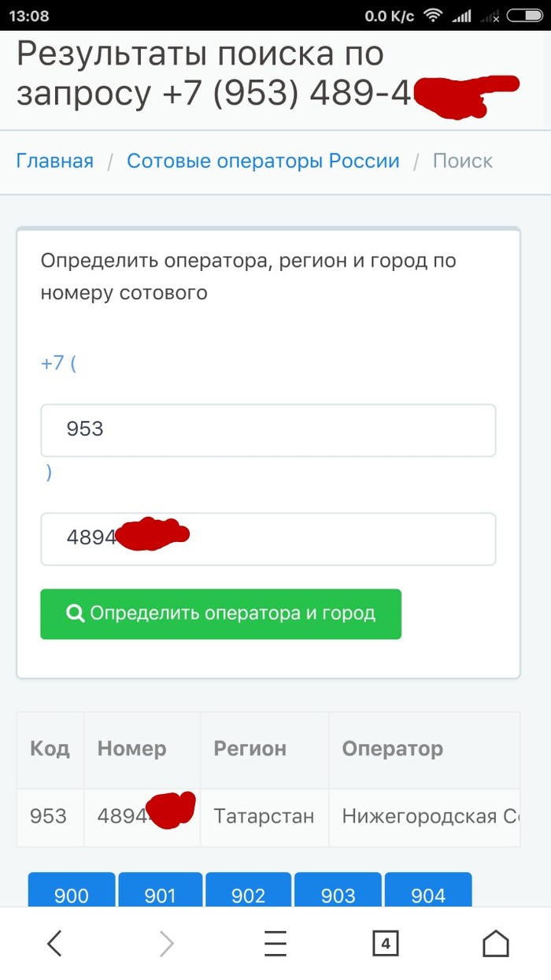The width and height of the screenshot is (551, 980).
Task: Open Сотовые операторы России breadcrumb
Action: [263, 161]
